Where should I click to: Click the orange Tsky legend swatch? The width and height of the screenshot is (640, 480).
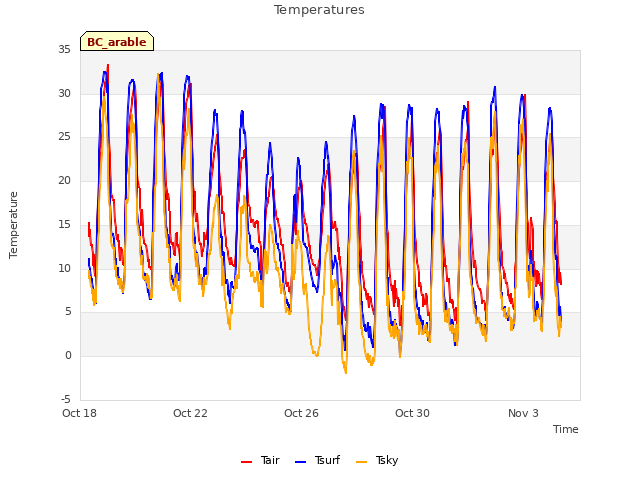[x=362, y=462]
